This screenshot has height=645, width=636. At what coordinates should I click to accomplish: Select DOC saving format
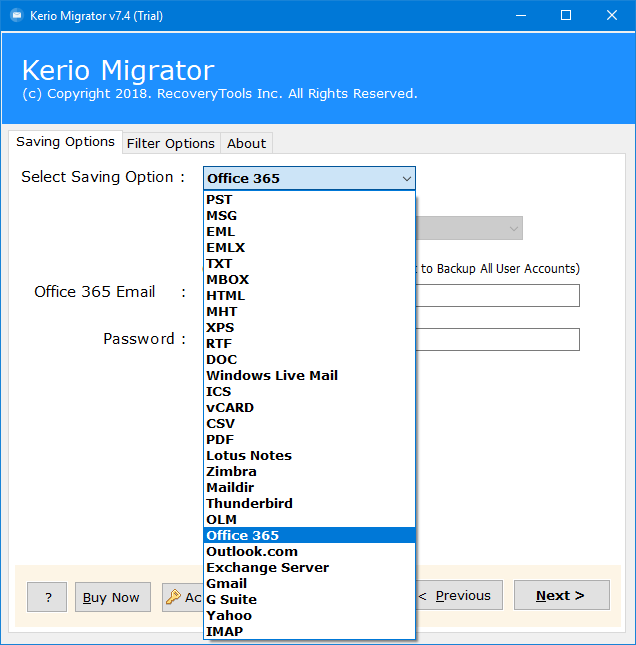click(x=309, y=360)
